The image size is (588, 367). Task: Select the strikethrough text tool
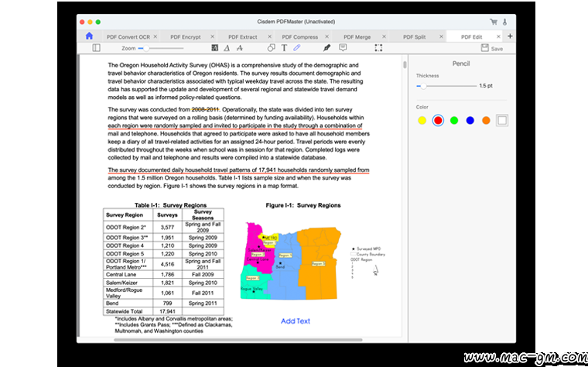pyautogui.click(x=240, y=48)
